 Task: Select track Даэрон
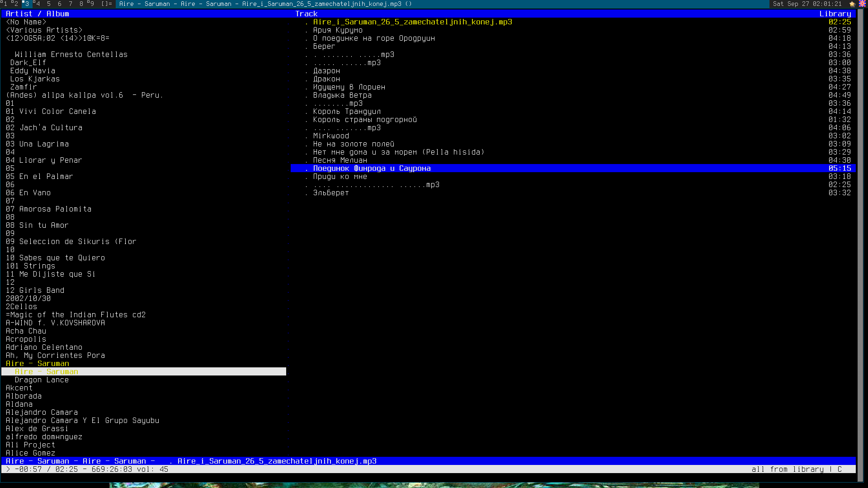[x=326, y=71]
